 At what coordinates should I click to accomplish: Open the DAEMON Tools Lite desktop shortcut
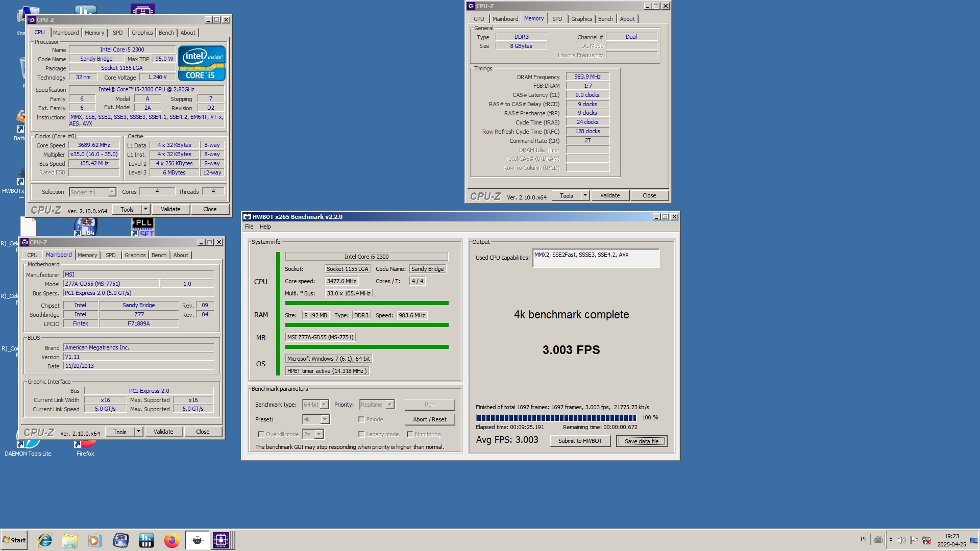pyautogui.click(x=28, y=445)
